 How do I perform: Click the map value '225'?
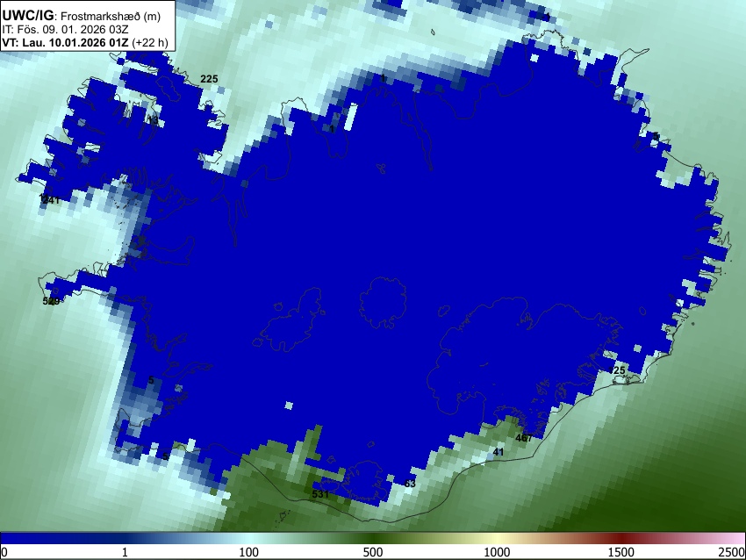209,79
